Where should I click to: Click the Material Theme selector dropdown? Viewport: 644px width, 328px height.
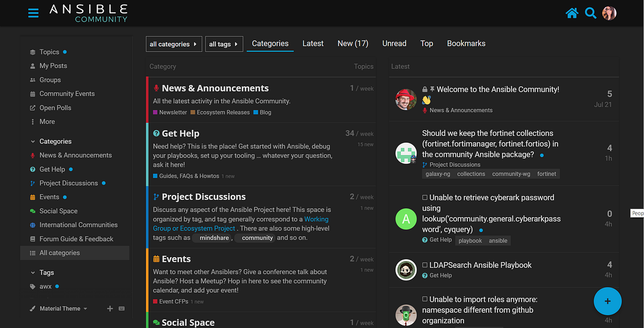(x=62, y=308)
